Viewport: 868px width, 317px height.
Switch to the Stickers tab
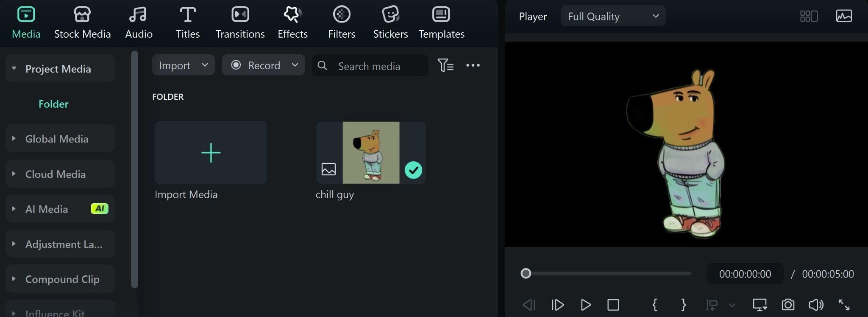390,23
